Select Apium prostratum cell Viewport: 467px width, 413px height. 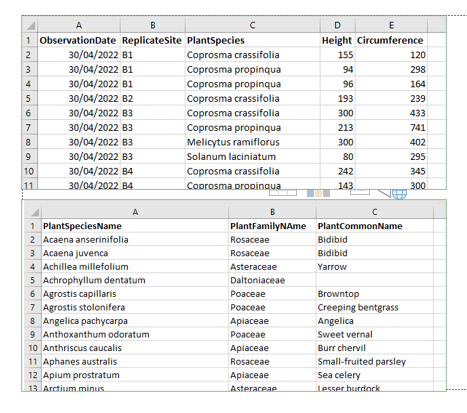click(x=135, y=375)
